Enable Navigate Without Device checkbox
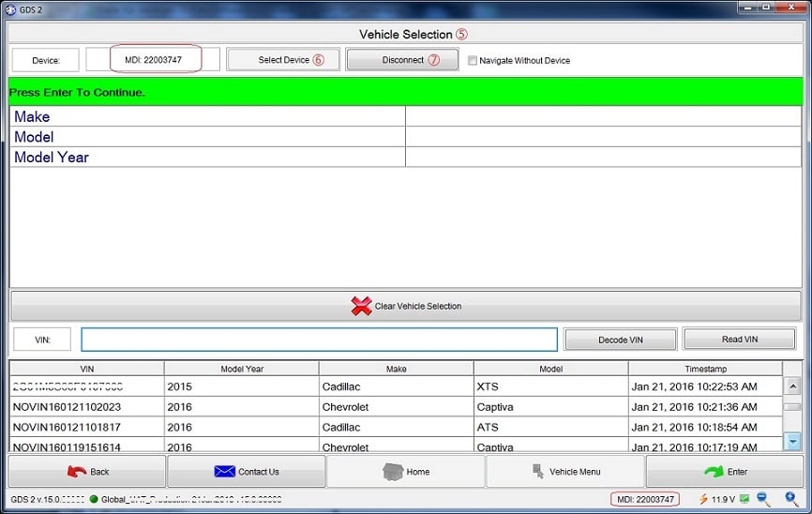 (x=473, y=61)
